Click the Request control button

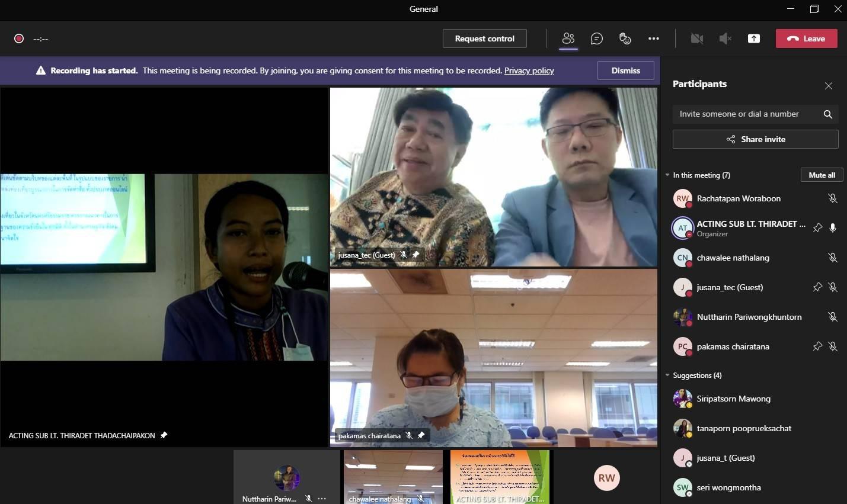pos(485,38)
